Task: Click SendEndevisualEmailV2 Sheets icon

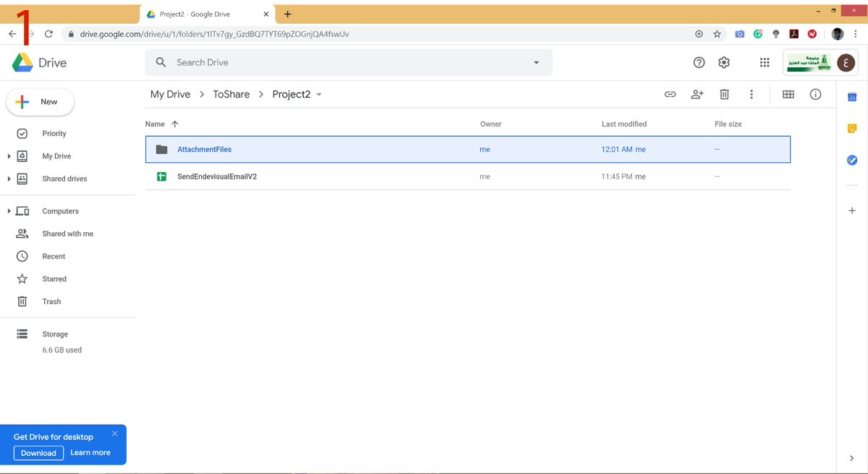Action: click(x=162, y=177)
